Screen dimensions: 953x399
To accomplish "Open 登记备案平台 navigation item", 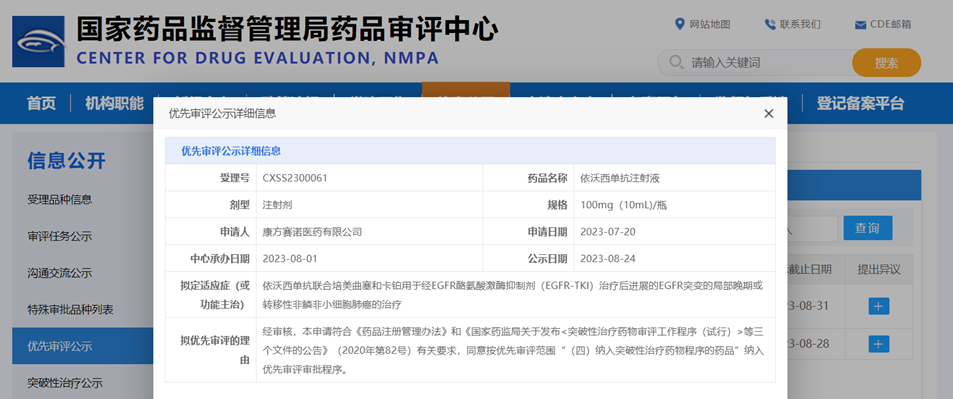I will tap(860, 103).
